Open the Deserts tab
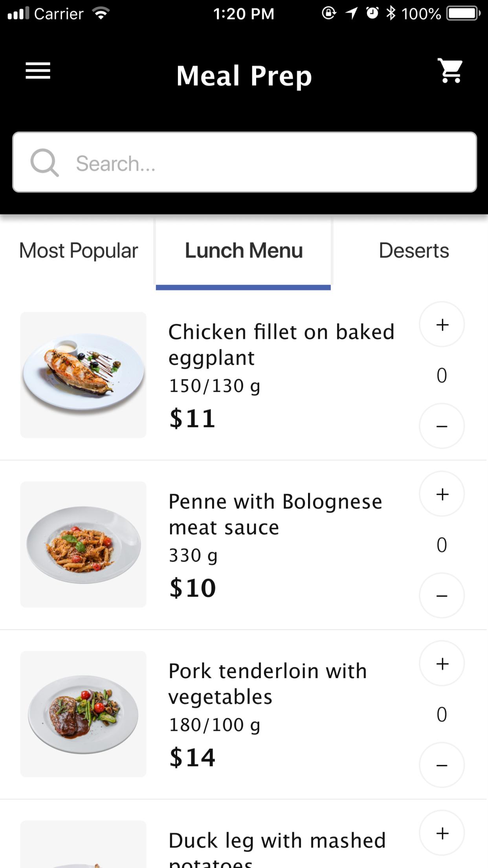Screen dimensions: 488x868 tap(414, 250)
